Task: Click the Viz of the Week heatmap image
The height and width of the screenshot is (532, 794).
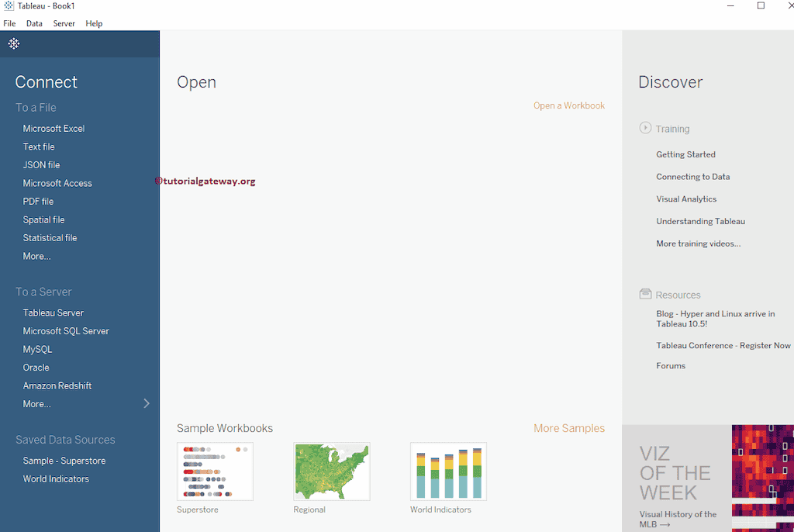Action: [763, 478]
